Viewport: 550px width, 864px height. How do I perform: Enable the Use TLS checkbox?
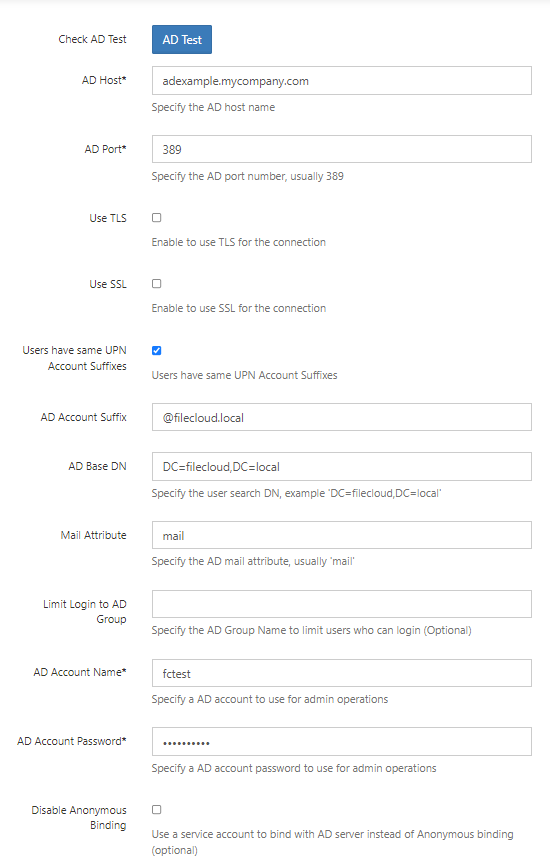tap(157, 218)
